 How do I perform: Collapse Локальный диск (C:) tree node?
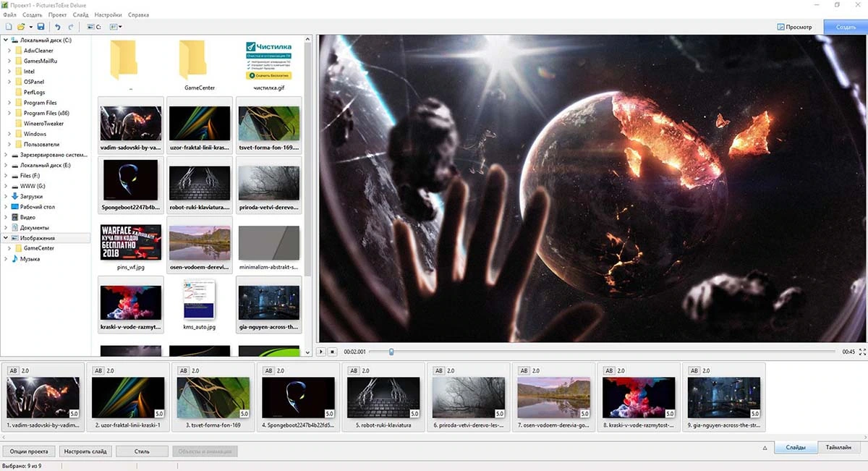click(6, 40)
